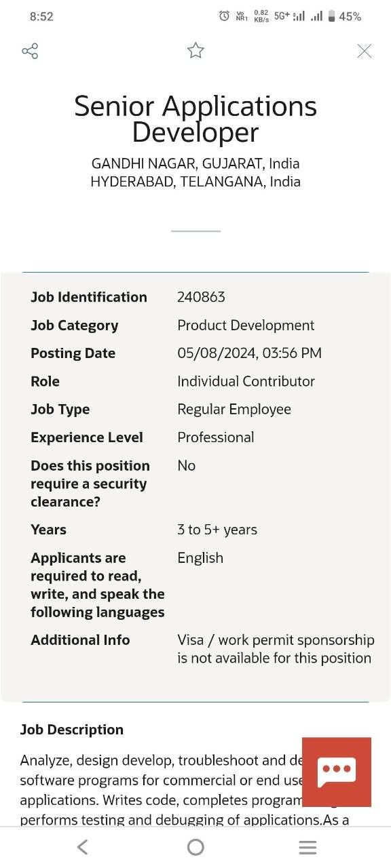Tap the Hyderabad, Telangana location text
The height and width of the screenshot is (868, 391).
[x=195, y=182]
